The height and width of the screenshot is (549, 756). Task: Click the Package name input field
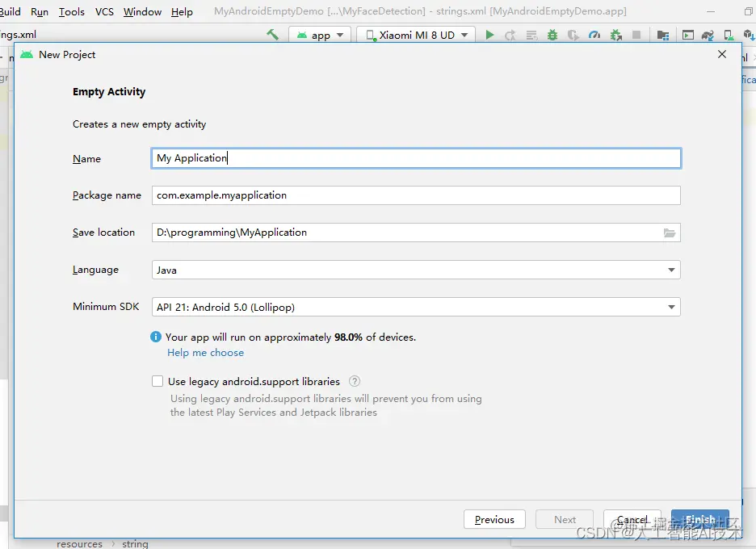[x=416, y=195]
